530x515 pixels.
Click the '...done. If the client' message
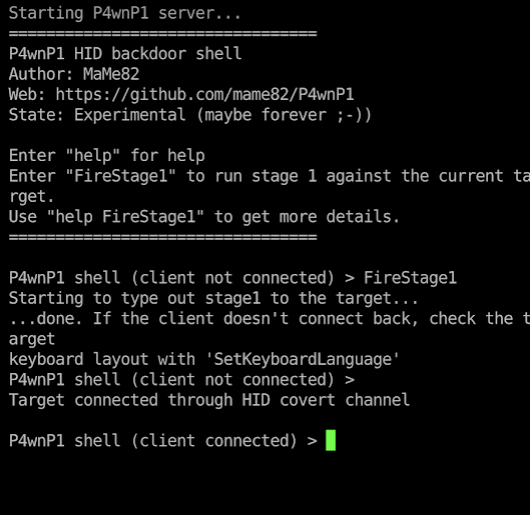click(269, 319)
